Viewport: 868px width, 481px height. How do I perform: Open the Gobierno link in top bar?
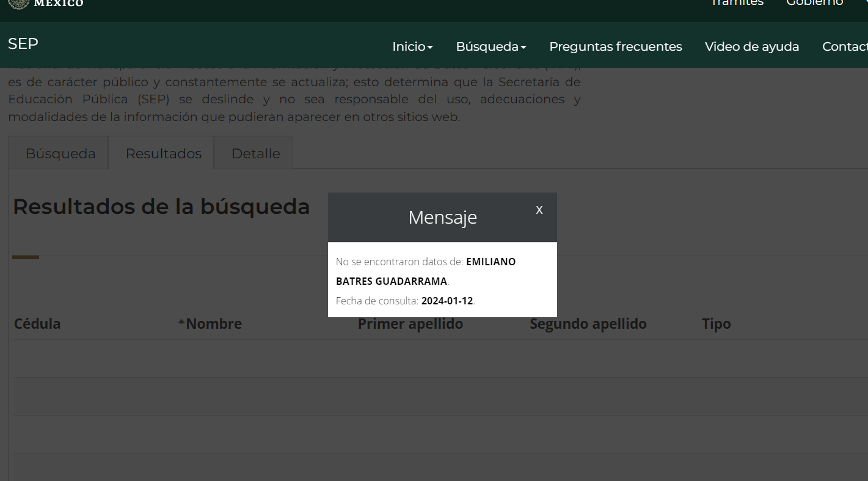pos(814,3)
